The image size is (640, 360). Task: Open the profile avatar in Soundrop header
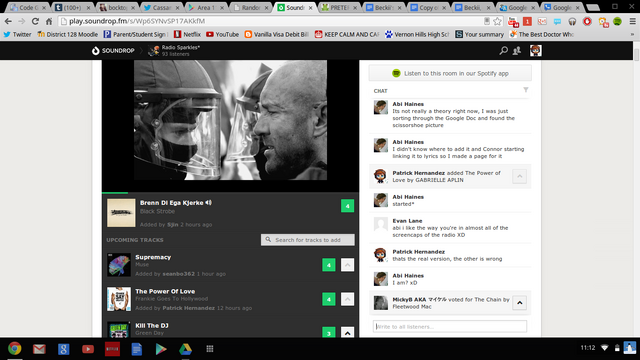point(536,51)
